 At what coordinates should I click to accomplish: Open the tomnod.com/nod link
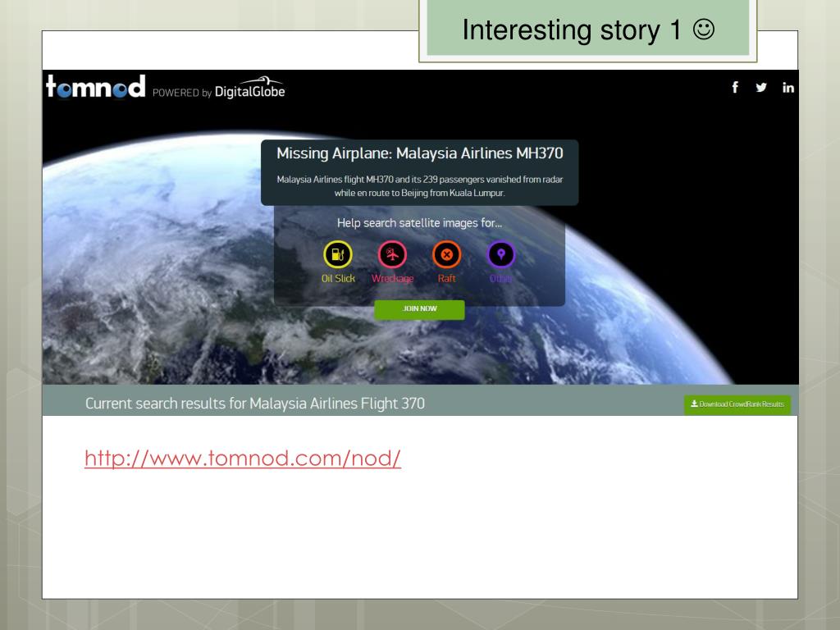click(x=243, y=459)
